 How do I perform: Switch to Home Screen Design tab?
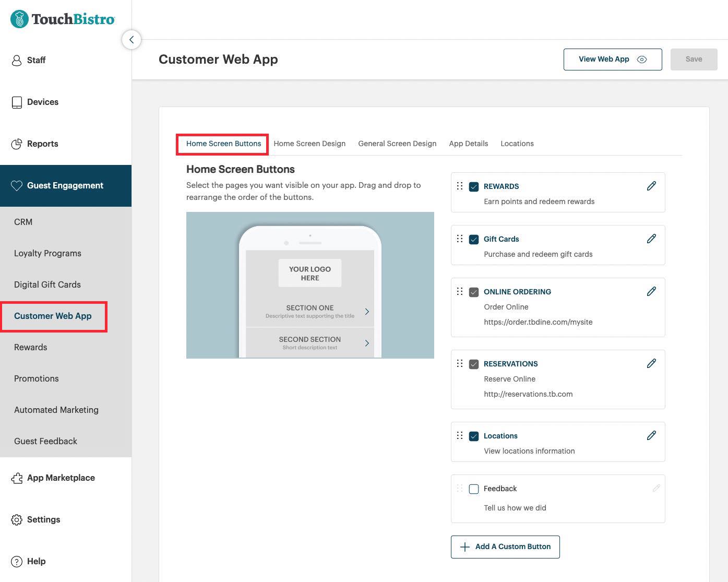309,144
